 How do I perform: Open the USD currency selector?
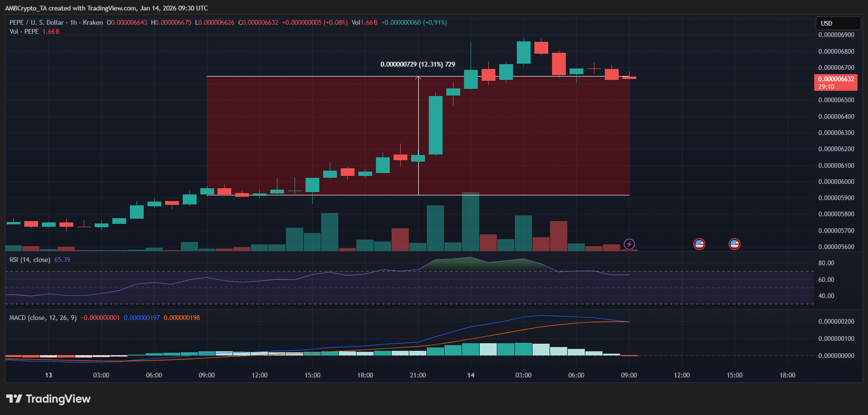[x=838, y=23]
